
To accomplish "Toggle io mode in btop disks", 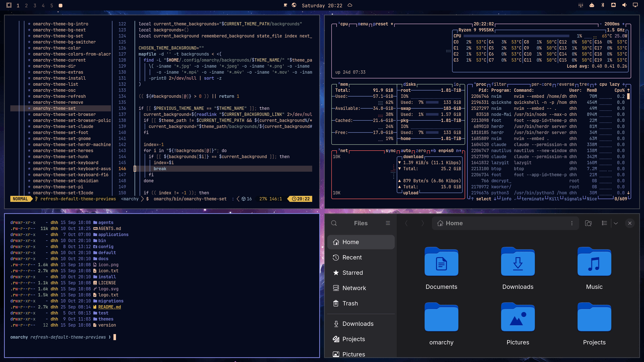I will [x=456, y=84].
